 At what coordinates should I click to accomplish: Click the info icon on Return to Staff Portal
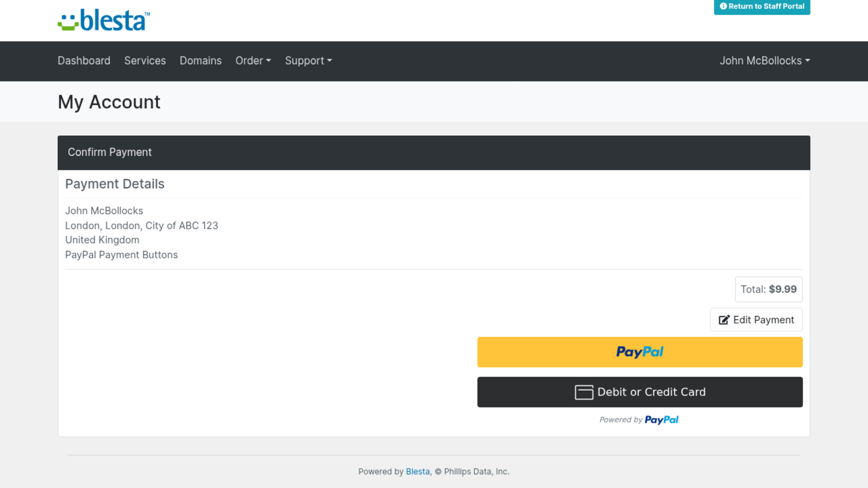click(723, 6)
